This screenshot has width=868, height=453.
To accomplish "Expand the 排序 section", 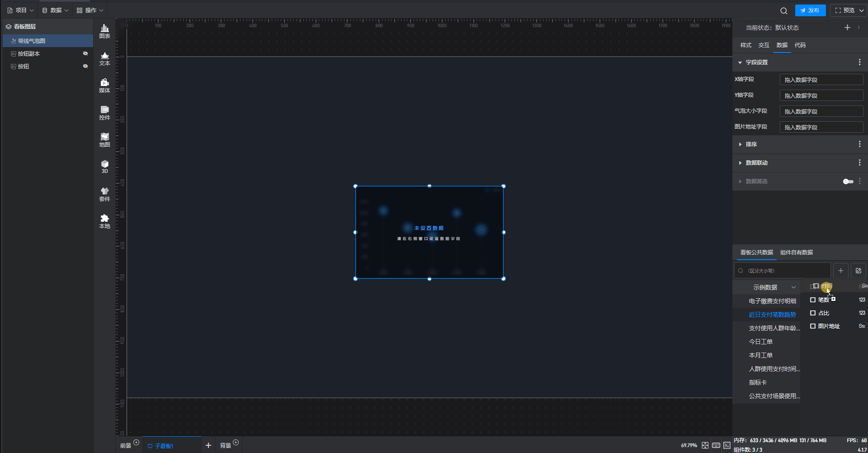I will click(751, 144).
